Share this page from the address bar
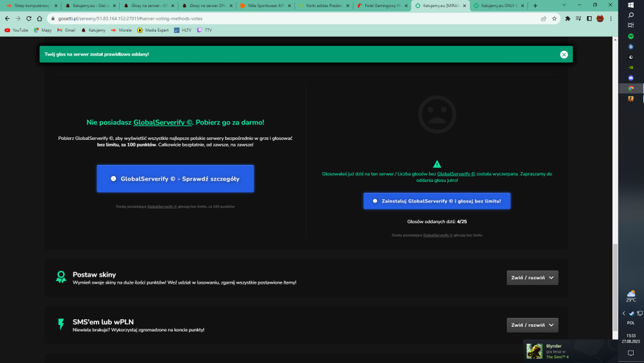The image size is (644, 363). [544, 19]
